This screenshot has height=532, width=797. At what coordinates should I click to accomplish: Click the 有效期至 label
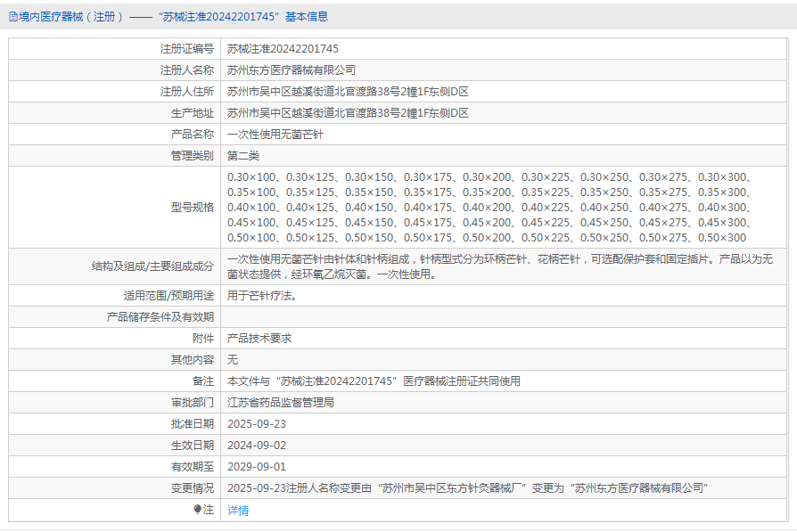(193, 466)
